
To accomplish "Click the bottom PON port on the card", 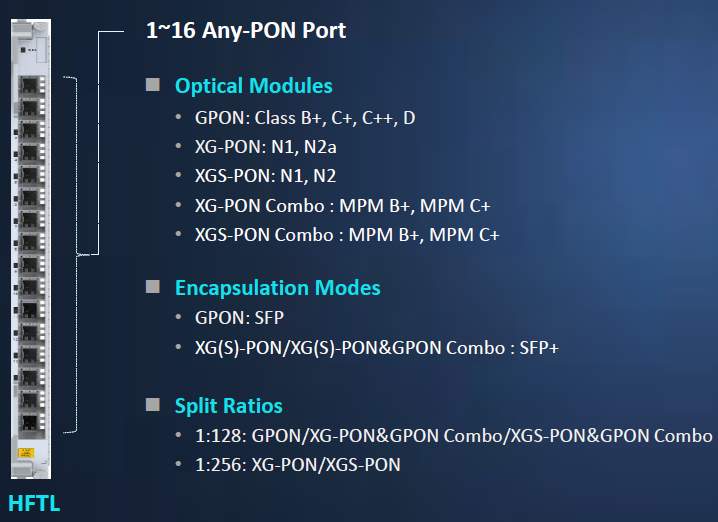I will point(31,423).
